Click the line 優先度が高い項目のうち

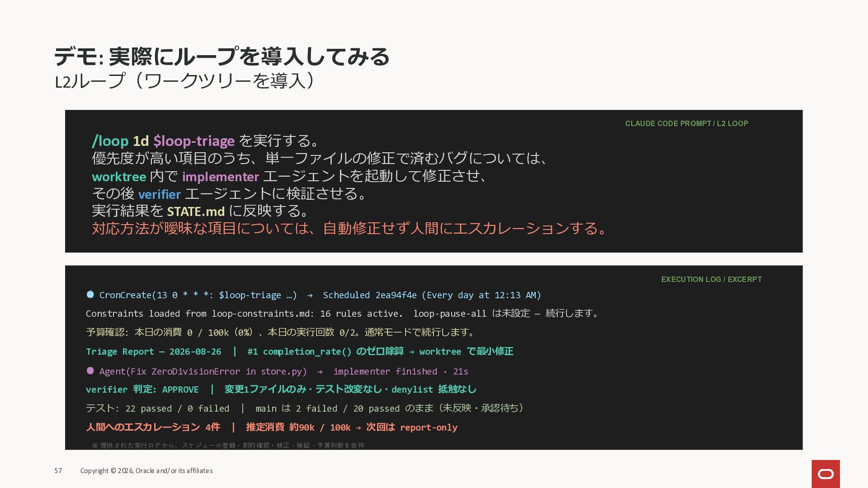(321, 158)
